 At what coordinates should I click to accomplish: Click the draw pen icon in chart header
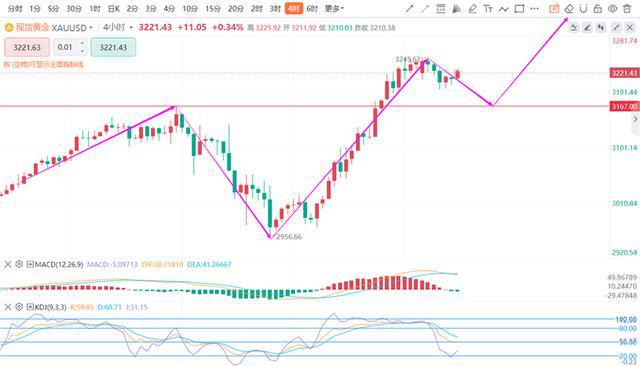(587, 27)
